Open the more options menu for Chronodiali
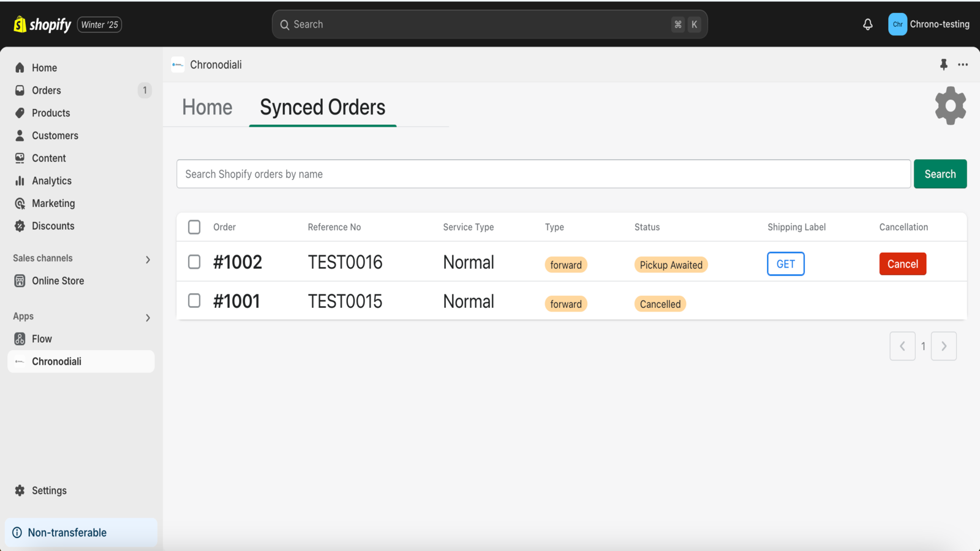This screenshot has height=551, width=980. click(963, 64)
